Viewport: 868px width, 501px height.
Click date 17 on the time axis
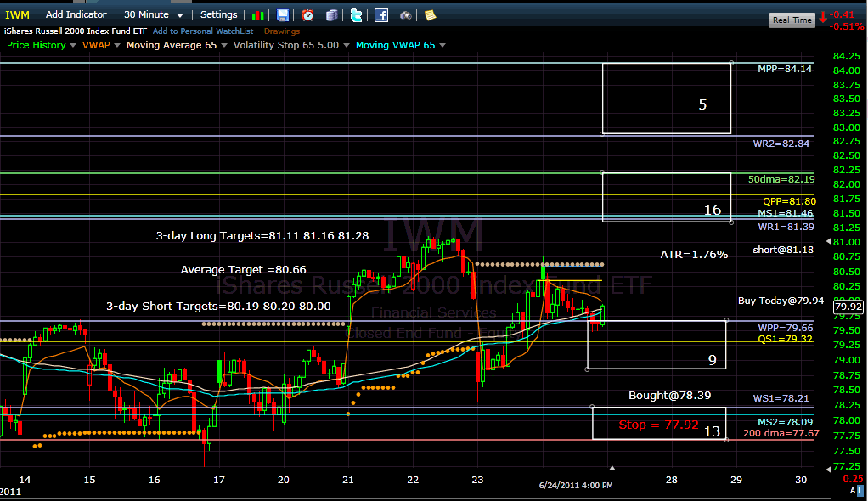coord(218,480)
